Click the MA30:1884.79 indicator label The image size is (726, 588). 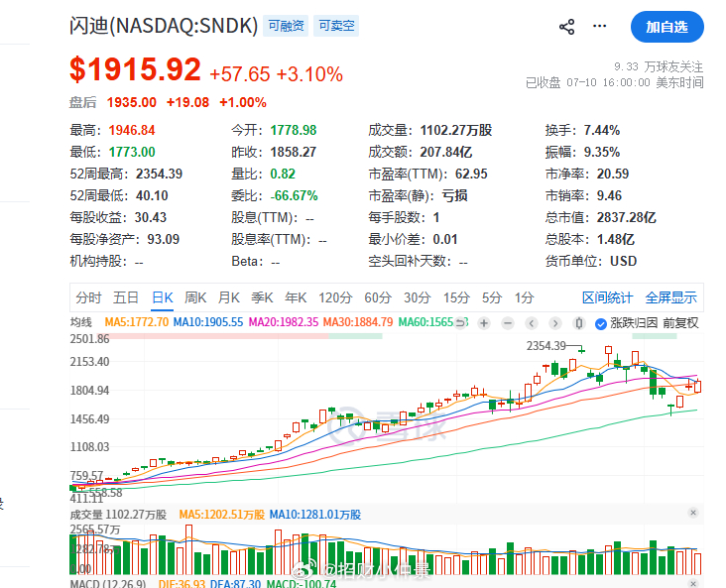(358, 322)
